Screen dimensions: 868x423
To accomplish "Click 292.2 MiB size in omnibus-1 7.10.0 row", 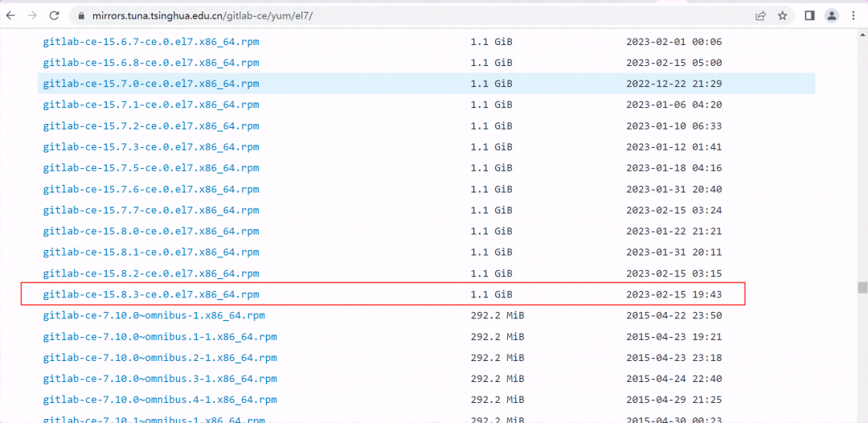I will click(x=497, y=316).
